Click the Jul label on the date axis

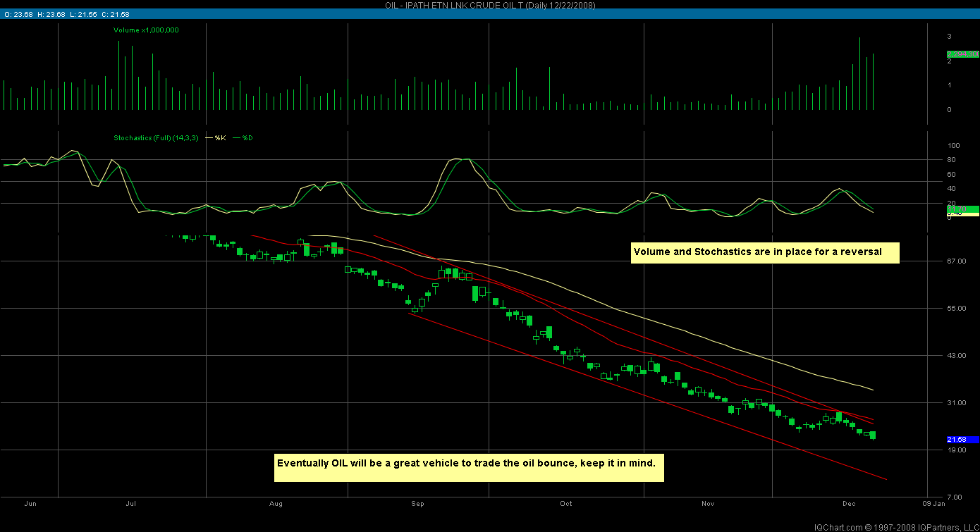click(x=131, y=504)
